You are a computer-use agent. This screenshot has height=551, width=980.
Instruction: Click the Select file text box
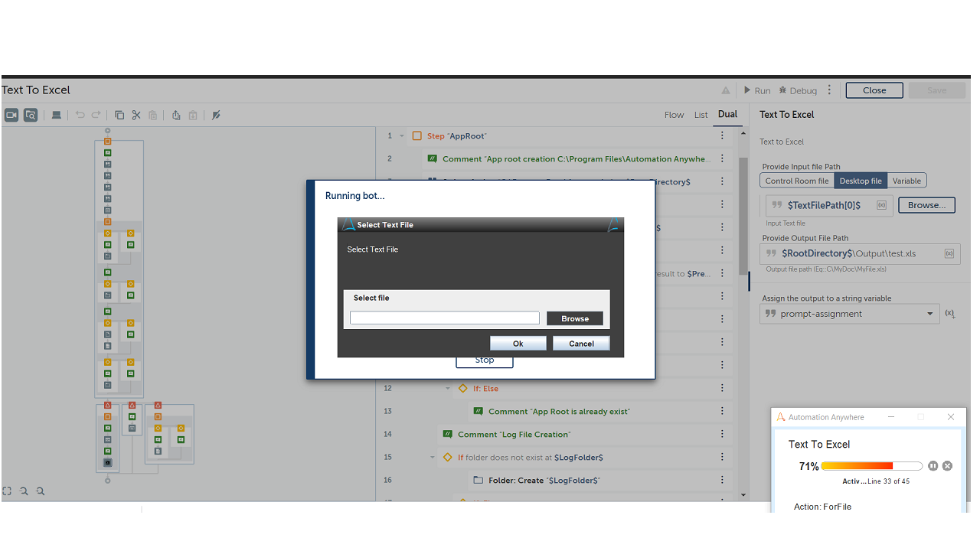445,318
